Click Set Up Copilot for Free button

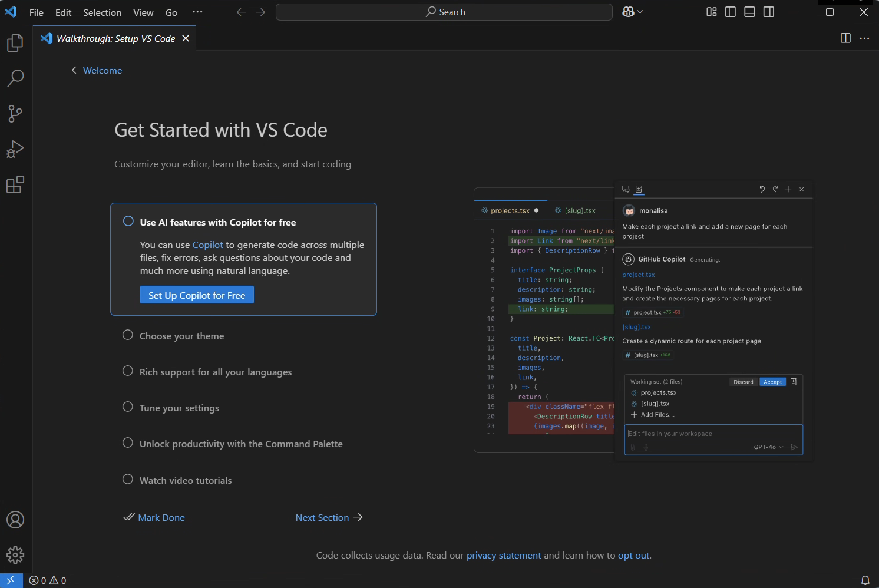click(197, 295)
